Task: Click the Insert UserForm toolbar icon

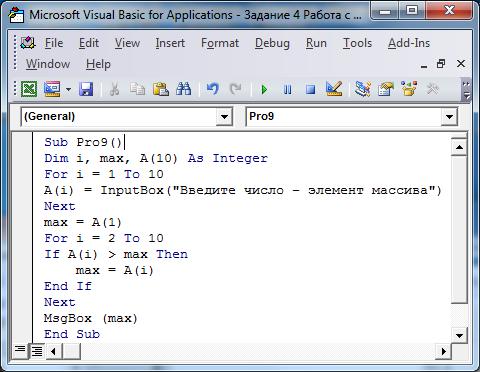Action: tap(52, 89)
